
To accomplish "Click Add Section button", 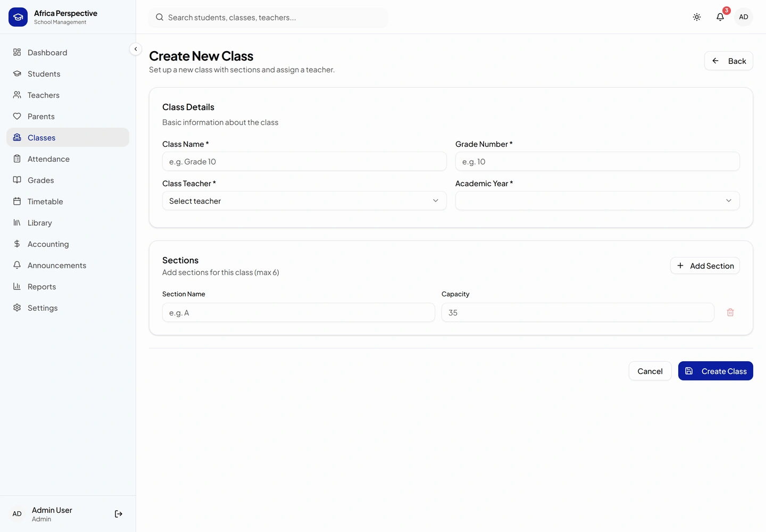I will point(705,265).
